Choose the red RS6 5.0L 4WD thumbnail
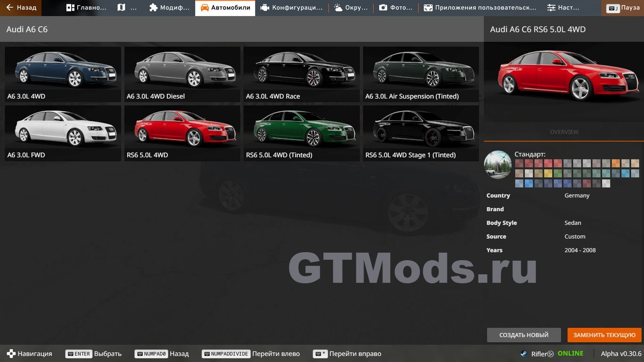 click(x=182, y=133)
